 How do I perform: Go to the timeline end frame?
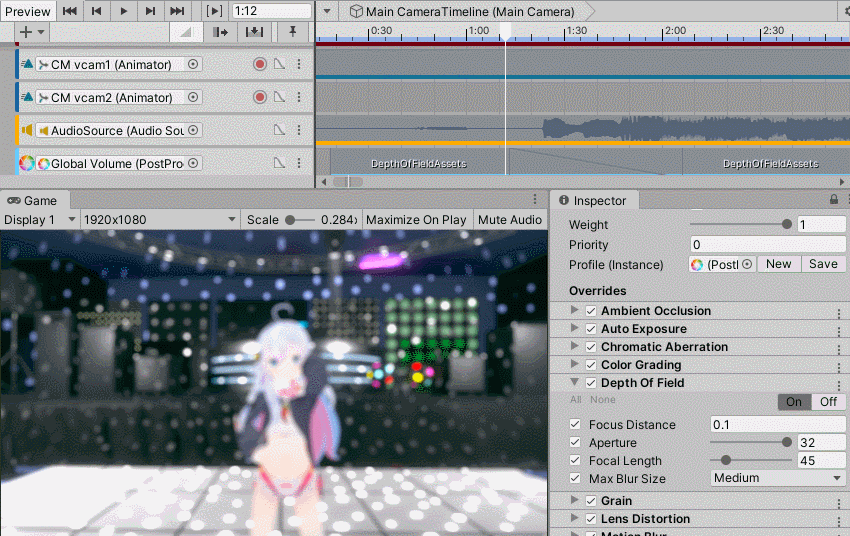pos(177,11)
